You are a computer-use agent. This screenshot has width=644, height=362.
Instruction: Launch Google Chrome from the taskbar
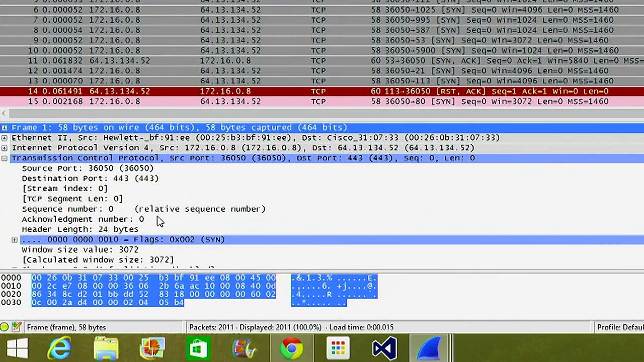(x=292, y=348)
